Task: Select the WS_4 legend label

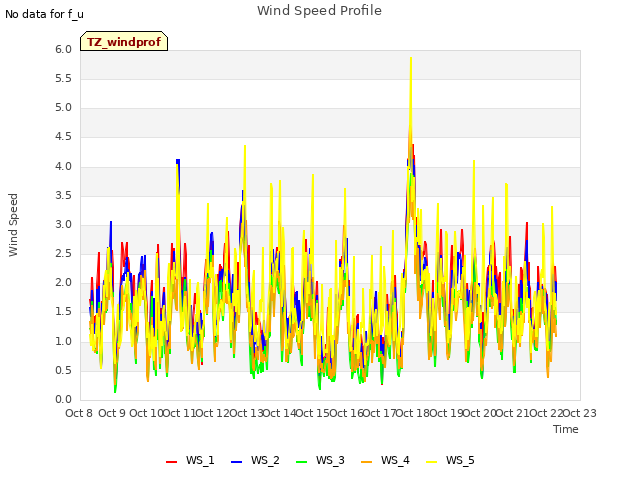Action: pos(395,460)
